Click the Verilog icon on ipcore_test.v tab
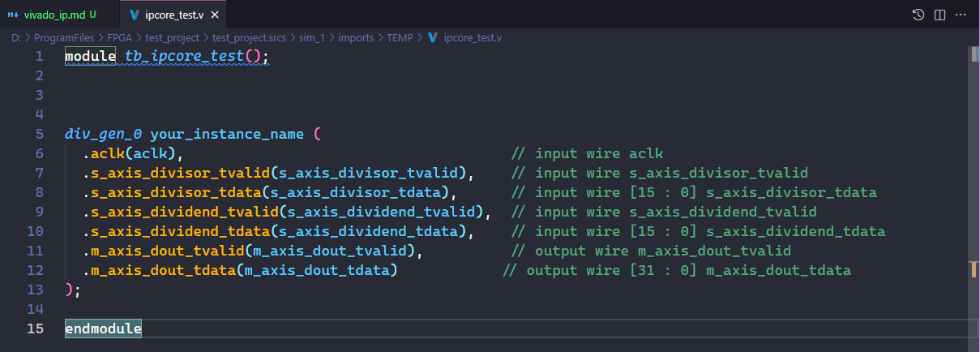The width and height of the screenshot is (980, 352). [135, 15]
